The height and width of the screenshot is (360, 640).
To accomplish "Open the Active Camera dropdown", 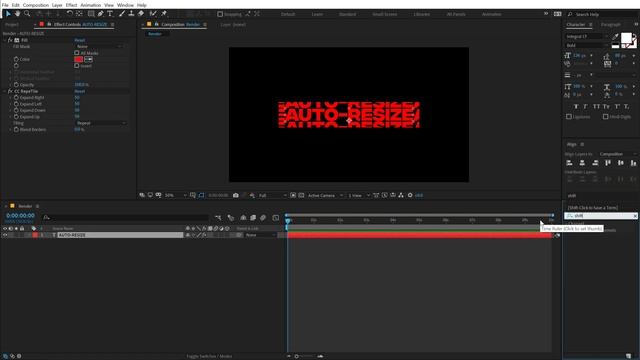I will [325, 196].
